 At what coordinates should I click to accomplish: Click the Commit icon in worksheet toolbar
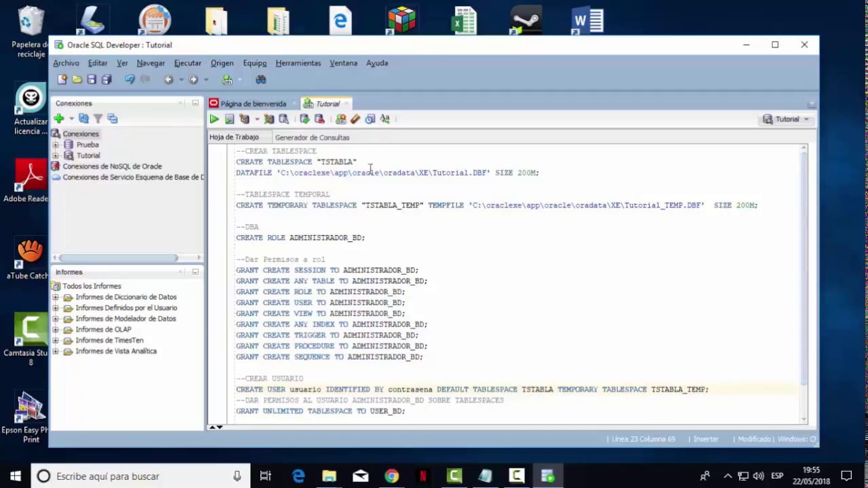(304, 119)
